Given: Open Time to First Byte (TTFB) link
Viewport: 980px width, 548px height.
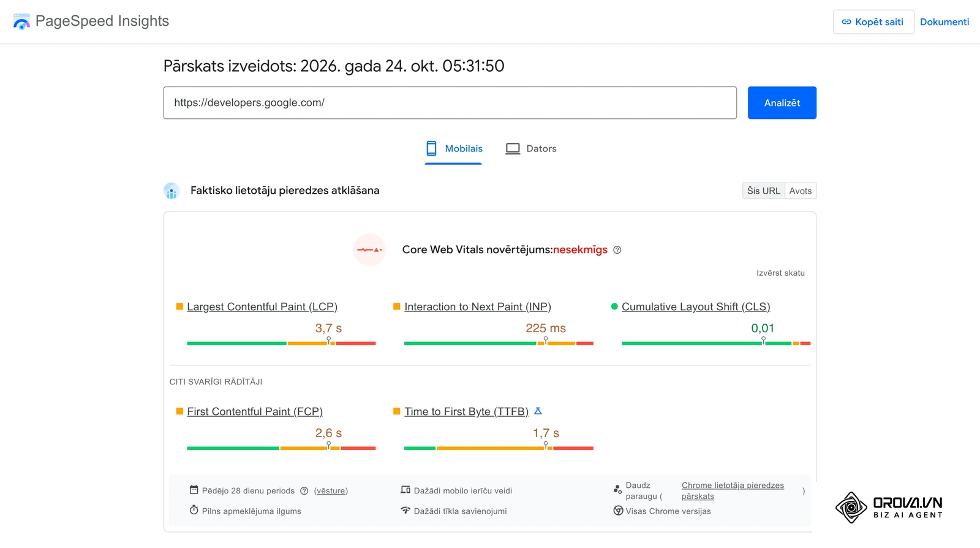Looking at the screenshot, I should pos(466,411).
